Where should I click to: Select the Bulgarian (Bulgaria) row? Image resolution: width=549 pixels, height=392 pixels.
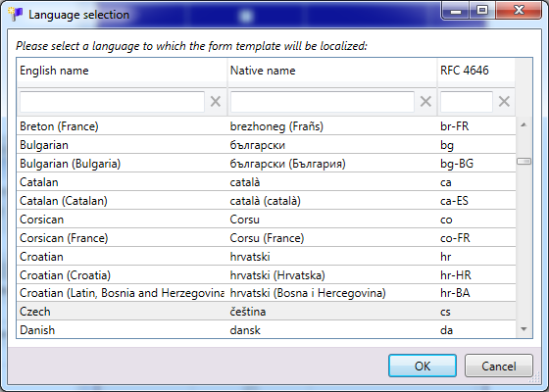pyautogui.click(x=266, y=163)
